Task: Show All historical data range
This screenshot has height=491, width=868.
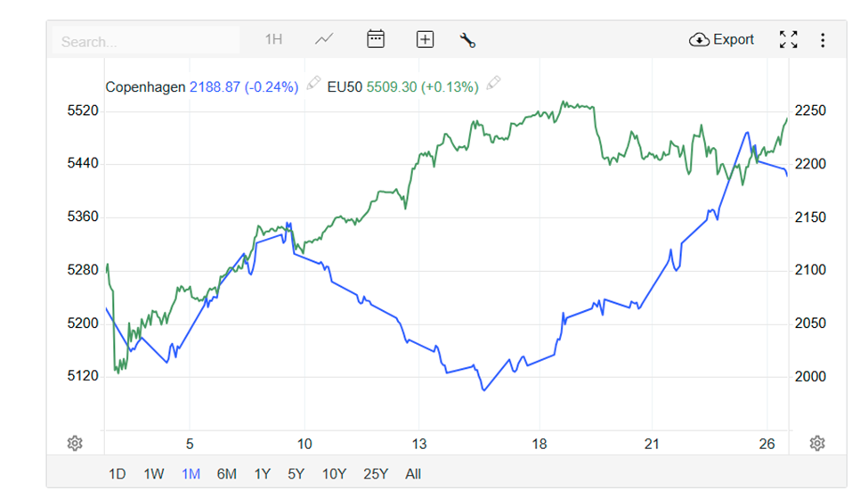Action: pyautogui.click(x=412, y=474)
